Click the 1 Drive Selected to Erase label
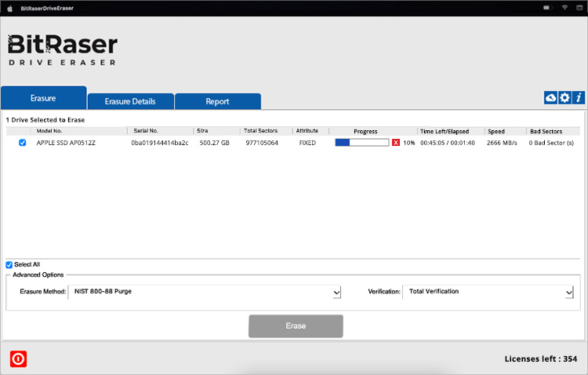The image size is (588, 375). tap(45, 120)
